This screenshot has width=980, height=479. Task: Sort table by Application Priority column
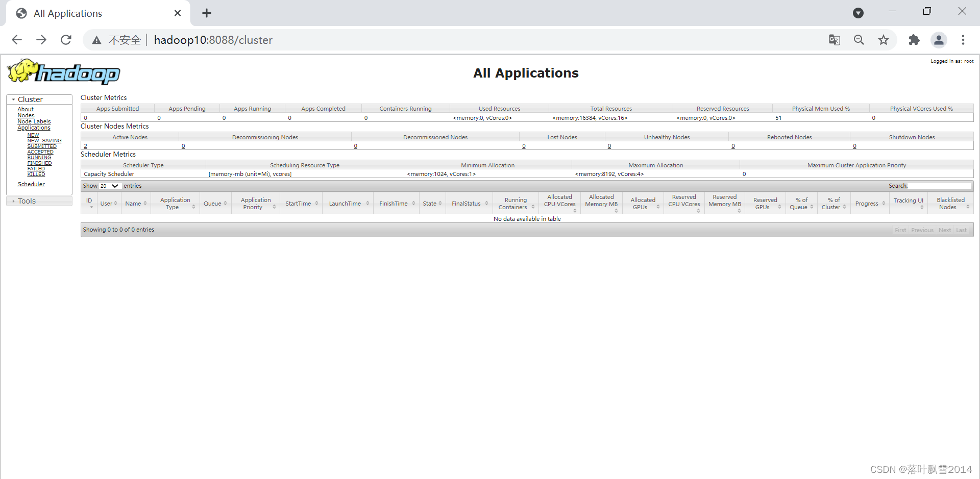256,203
